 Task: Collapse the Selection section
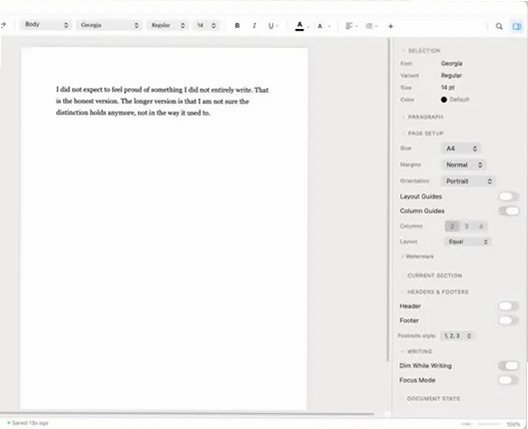coord(421,51)
